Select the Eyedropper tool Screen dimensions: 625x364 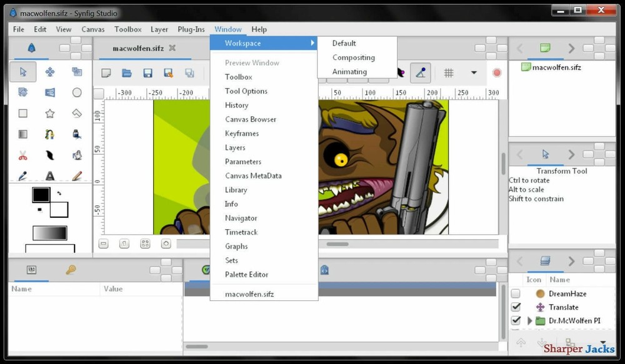tap(22, 175)
